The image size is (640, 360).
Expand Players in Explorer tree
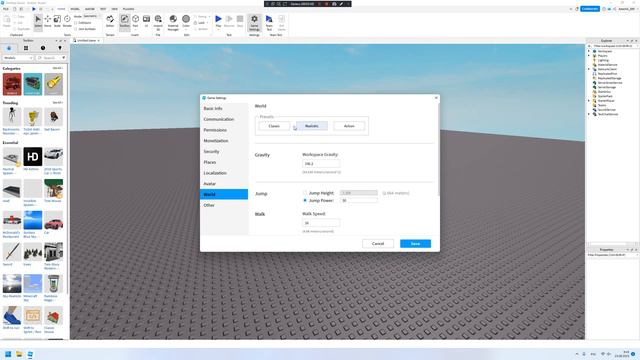coord(589,56)
